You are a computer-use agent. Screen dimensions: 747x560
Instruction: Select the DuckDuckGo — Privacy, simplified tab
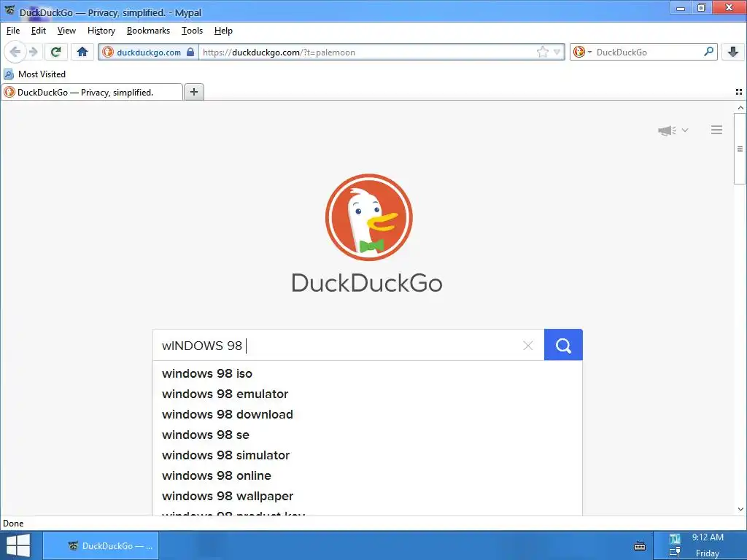(x=93, y=92)
